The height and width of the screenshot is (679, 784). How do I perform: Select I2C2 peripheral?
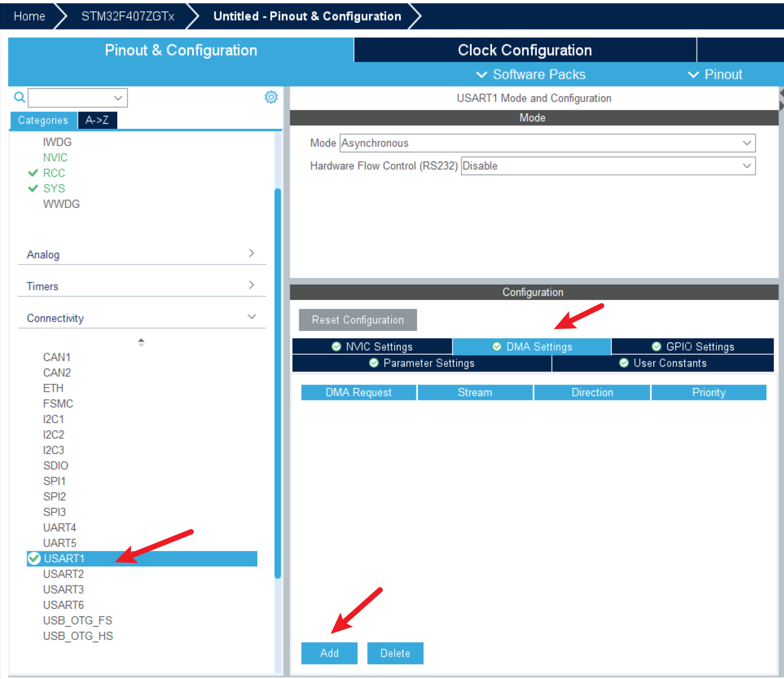tap(54, 435)
